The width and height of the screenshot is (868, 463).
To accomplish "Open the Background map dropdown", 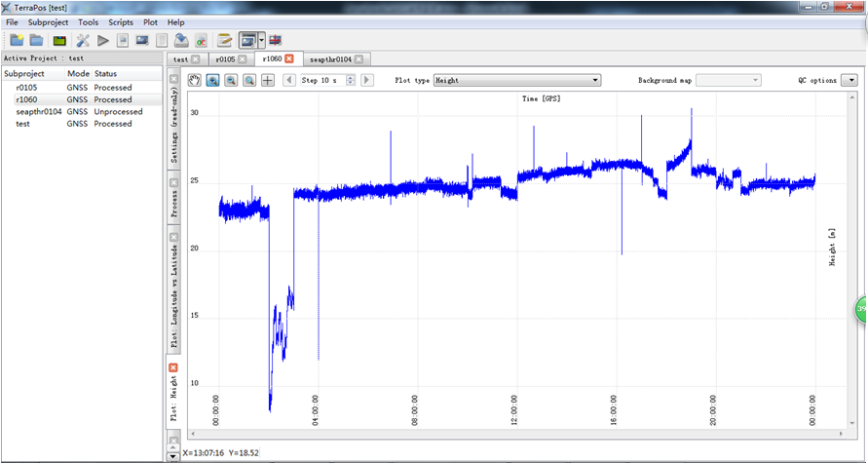I will [729, 80].
